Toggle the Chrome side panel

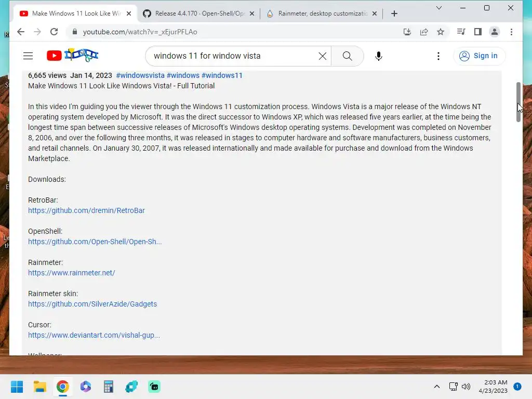tap(478, 32)
